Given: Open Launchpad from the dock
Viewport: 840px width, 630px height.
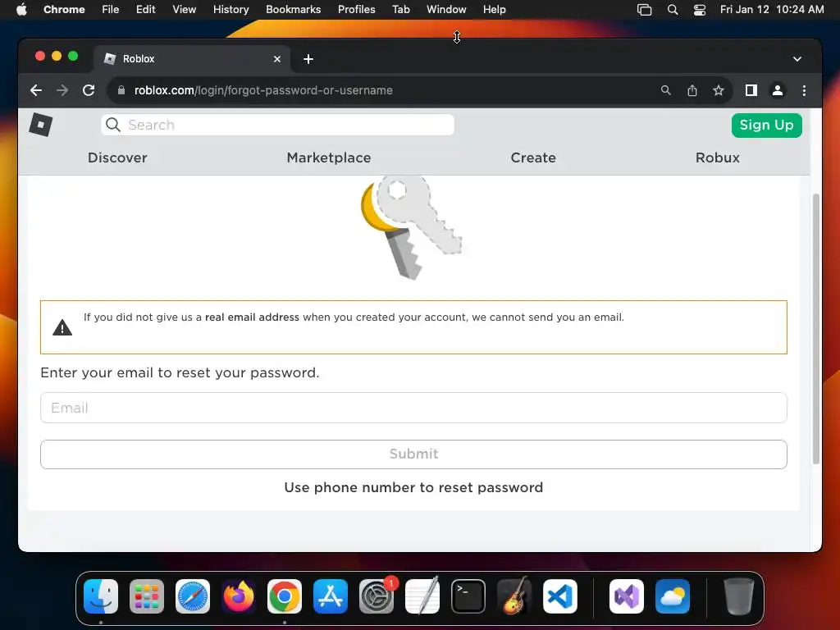Looking at the screenshot, I should pos(147,596).
